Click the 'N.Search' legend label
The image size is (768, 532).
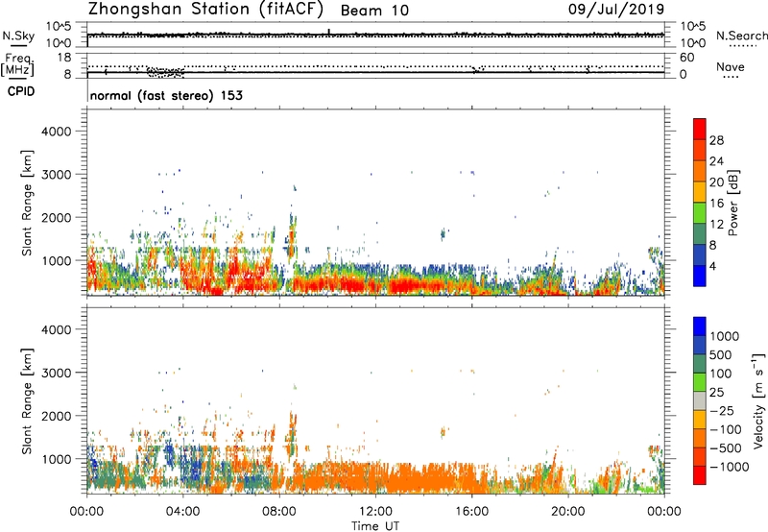[742, 36]
